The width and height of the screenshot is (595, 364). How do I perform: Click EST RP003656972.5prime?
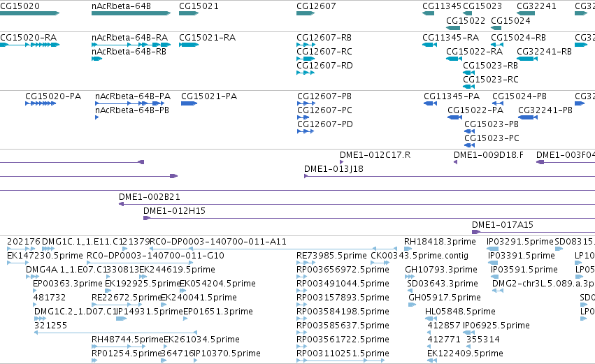pos(343,270)
